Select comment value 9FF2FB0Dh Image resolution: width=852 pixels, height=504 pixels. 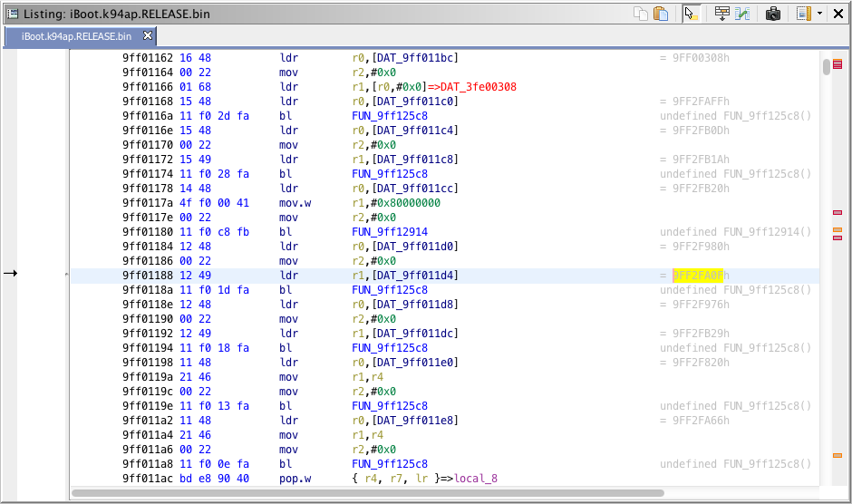pyautogui.click(x=701, y=131)
